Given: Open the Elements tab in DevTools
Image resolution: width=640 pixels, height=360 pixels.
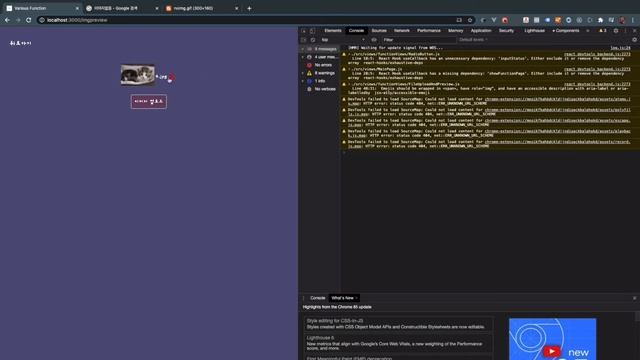Looking at the screenshot, I should (x=333, y=31).
